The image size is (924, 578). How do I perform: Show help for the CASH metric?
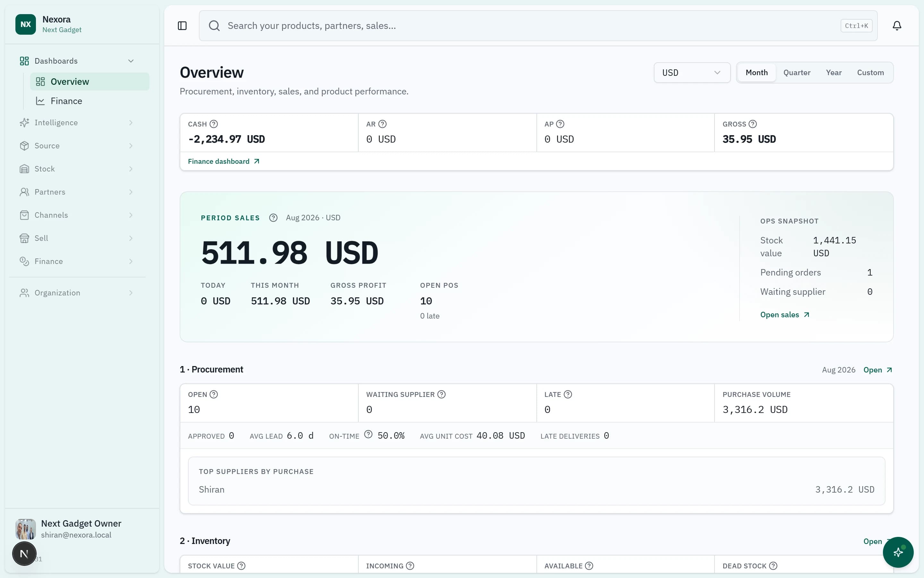click(x=214, y=124)
